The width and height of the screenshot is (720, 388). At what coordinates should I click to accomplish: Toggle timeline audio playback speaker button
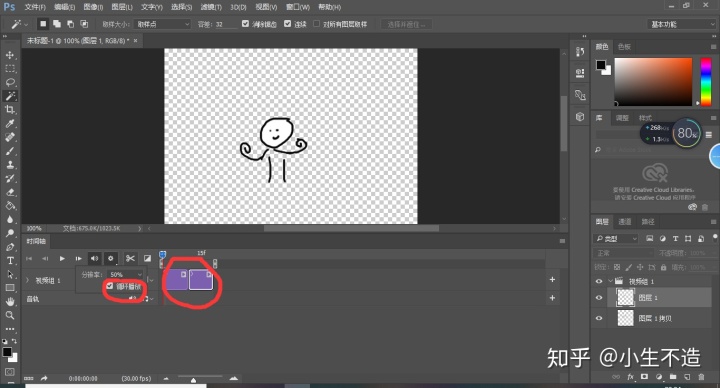pos(94,259)
